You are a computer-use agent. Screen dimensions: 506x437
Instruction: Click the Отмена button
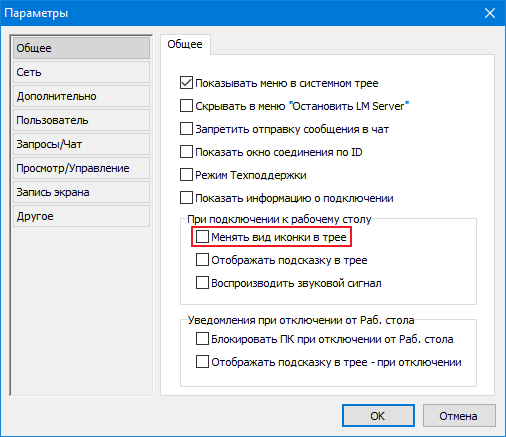click(x=459, y=416)
